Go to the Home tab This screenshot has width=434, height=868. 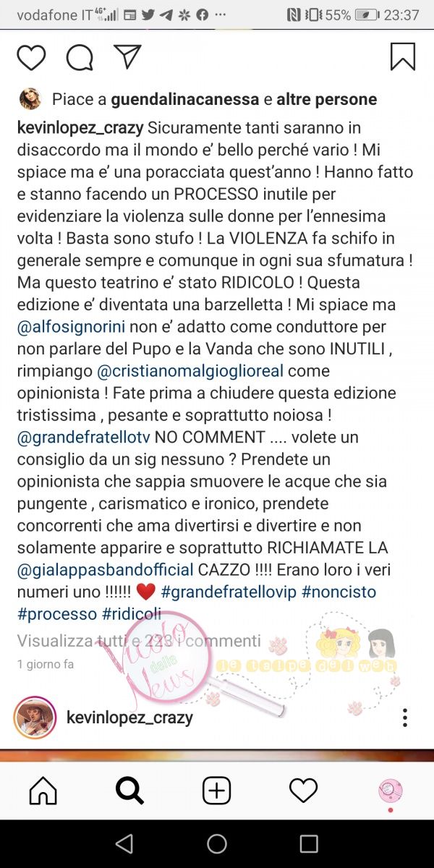click(x=43, y=791)
